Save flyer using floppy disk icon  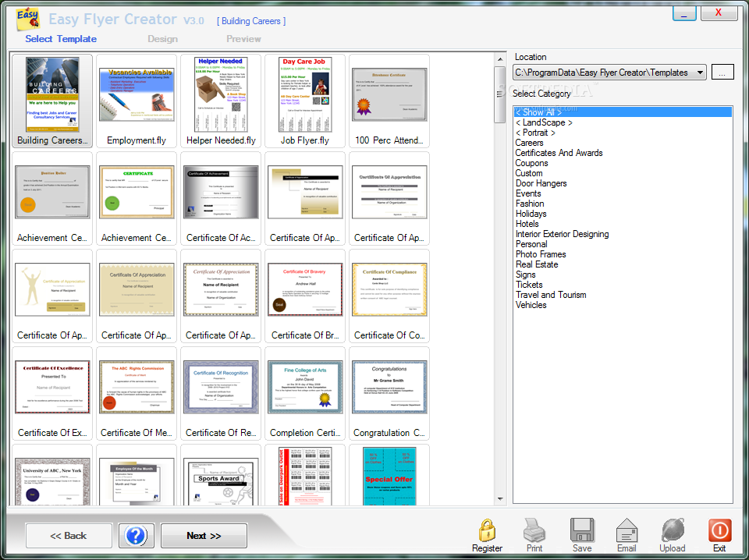582,530
